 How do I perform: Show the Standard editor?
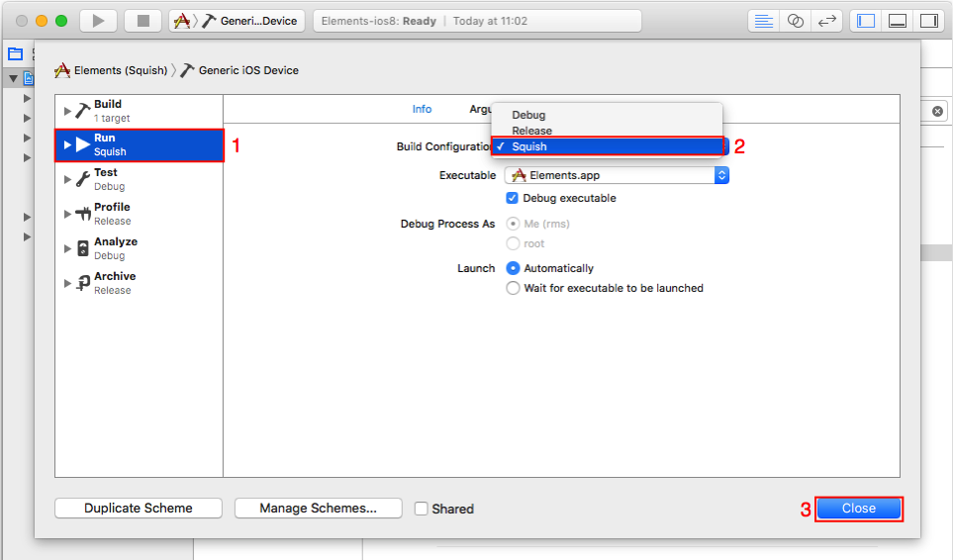pos(763,21)
